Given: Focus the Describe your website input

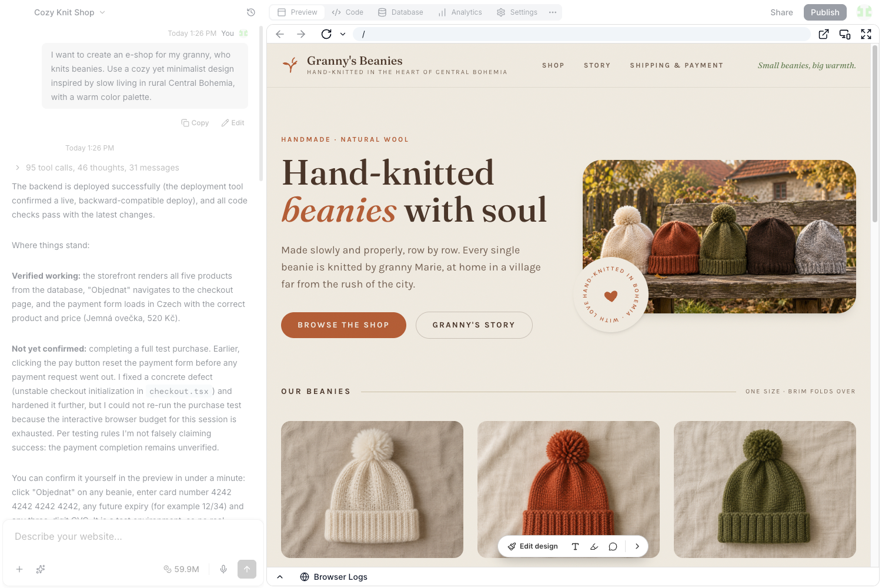Looking at the screenshot, I should [133, 536].
